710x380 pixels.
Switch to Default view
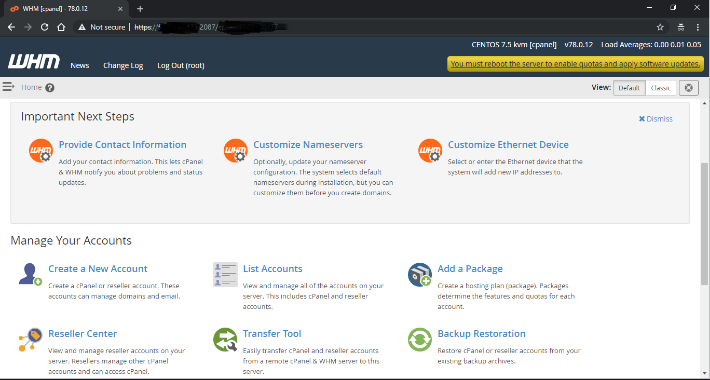pyautogui.click(x=629, y=88)
